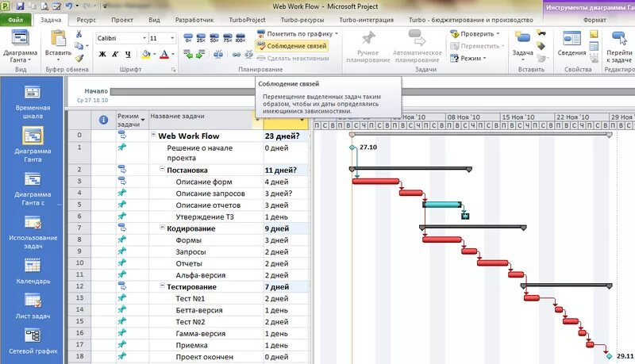Collapse the Кодирование summary task

point(162,228)
